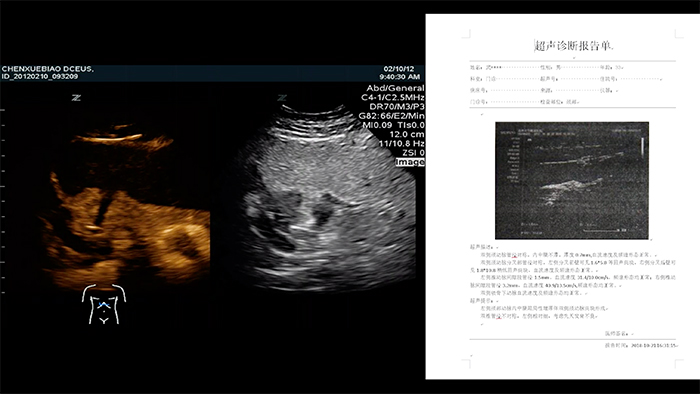Screen dimensions: 700x394
Task: Click the probe orientation marker on grayscale image
Action: (x=282, y=98)
